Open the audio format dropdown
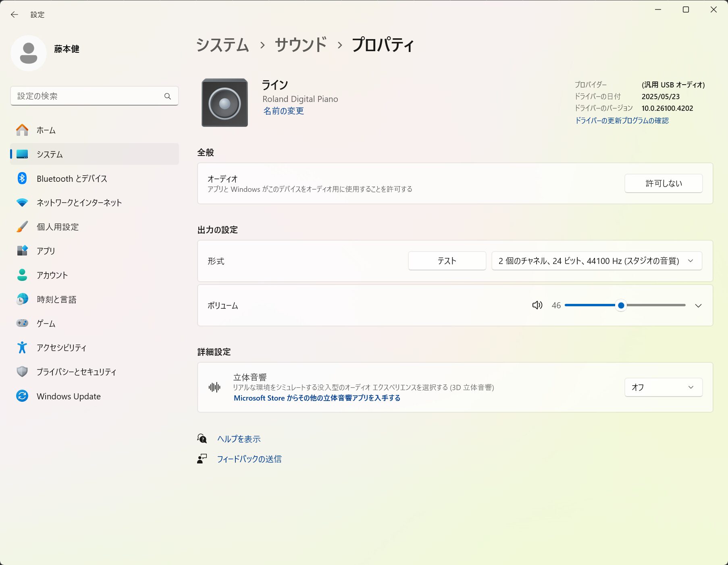Viewport: 728px width, 565px height. coord(597,261)
